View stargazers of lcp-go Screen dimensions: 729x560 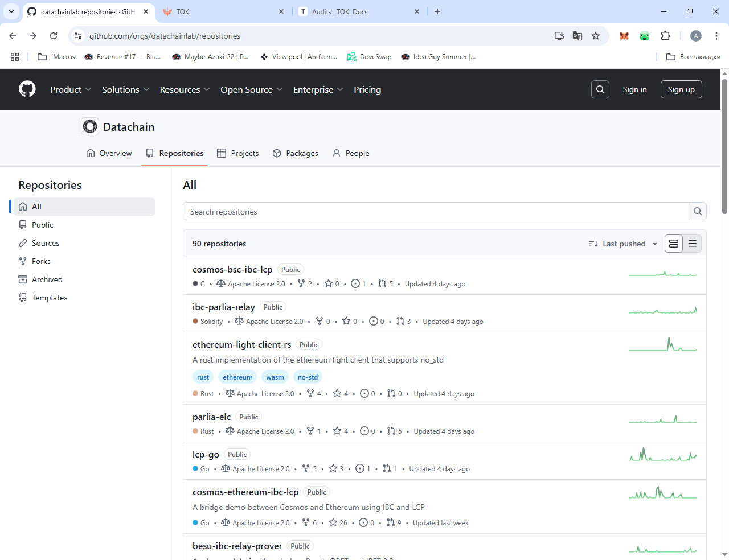pyautogui.click(x=336, y=468)
